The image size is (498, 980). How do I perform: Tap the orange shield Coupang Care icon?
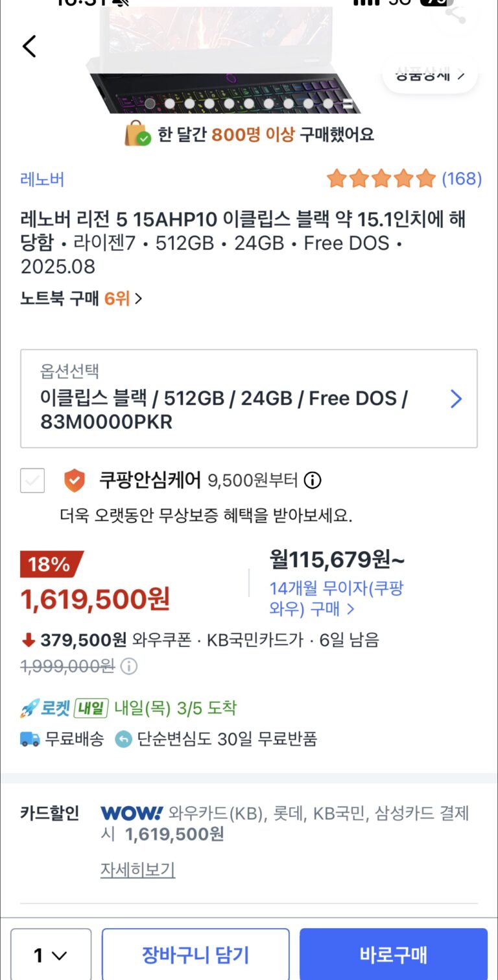[x=75, y=481]
